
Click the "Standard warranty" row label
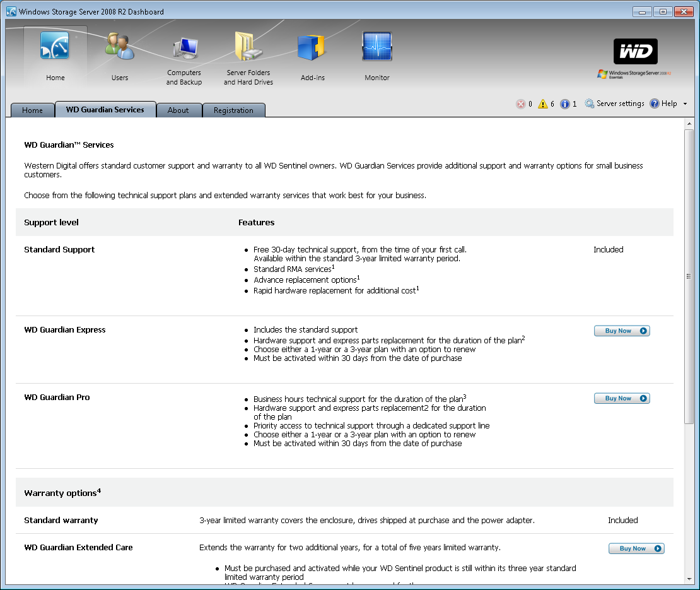click(61, 521)
